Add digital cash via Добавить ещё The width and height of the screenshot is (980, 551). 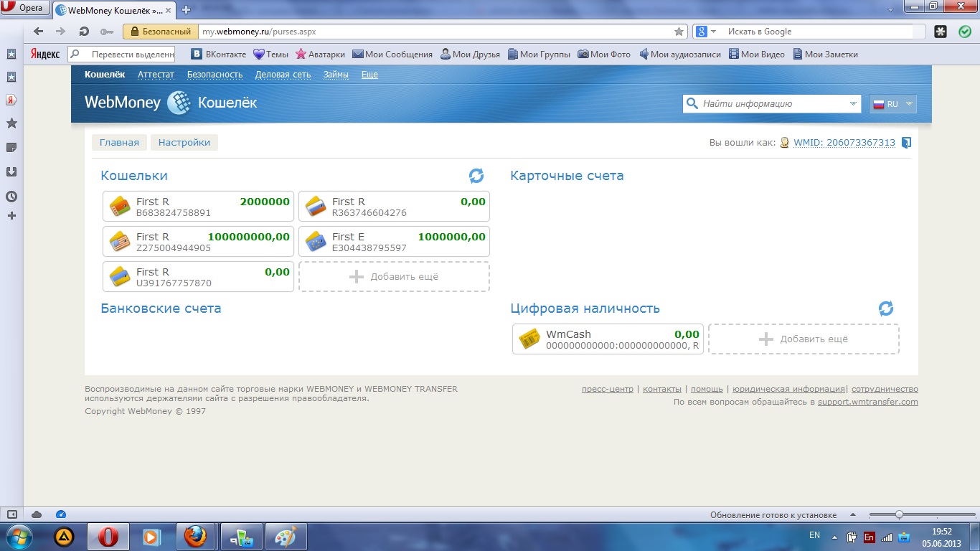click(x=804, y=339)
